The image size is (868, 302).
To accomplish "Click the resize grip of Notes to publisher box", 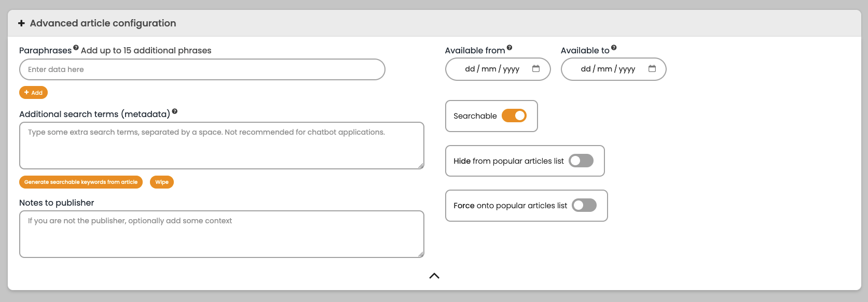I will click(x=421, y=254).
